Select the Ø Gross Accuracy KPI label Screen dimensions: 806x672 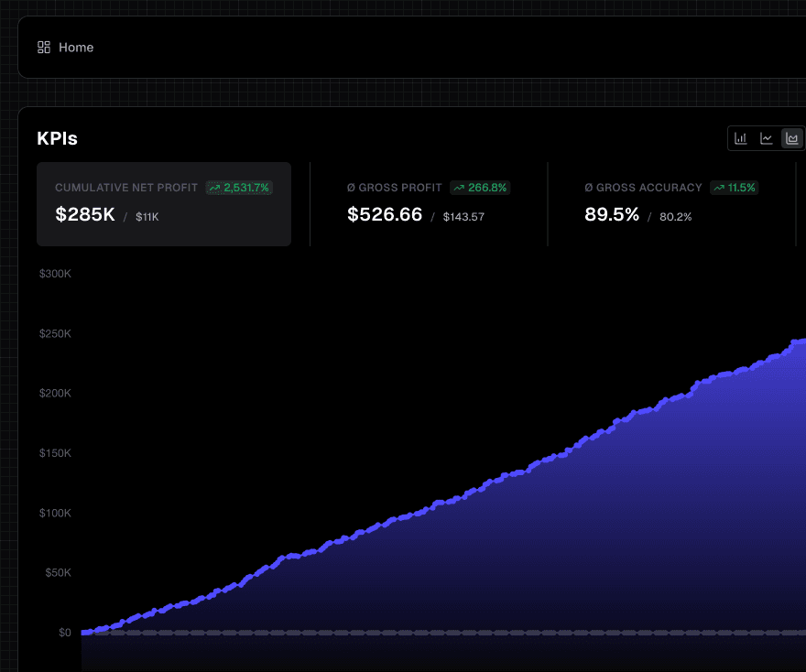tap(643, 188)
